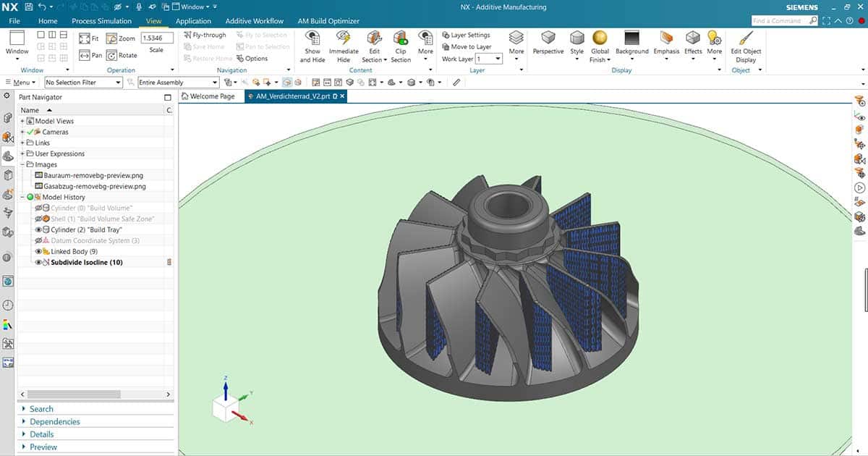Viewport: 868px width, 456px height.
Task: Click the Undo arrow in the title bar
Action: (43, 7)
